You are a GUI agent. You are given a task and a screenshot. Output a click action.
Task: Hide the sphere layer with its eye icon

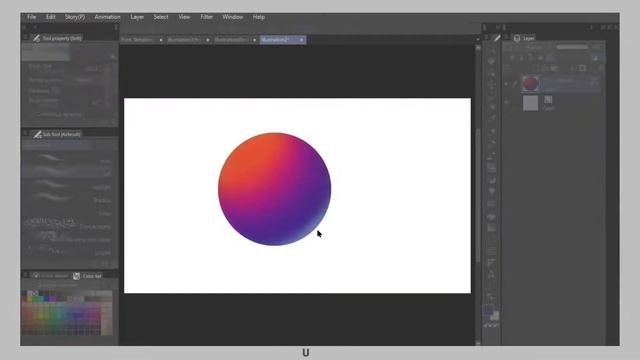pyautogui.click(x=507, y=84)
